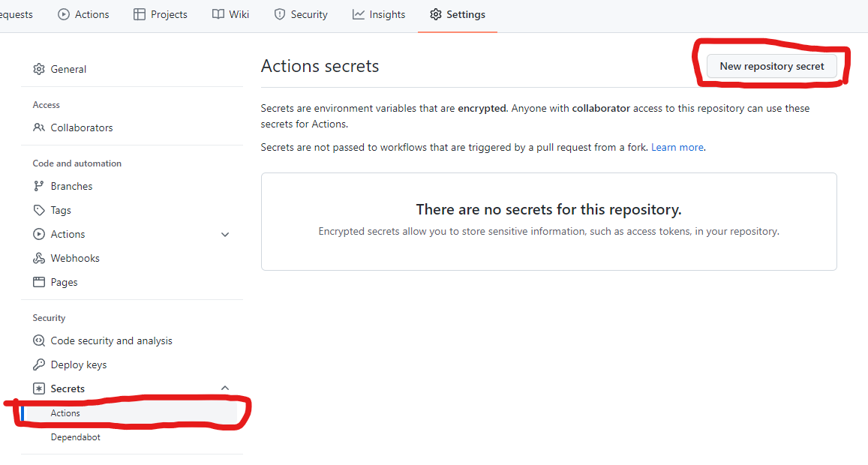
Task: Click the Secrets asterisk icon
Action: pyautogui.click(x=39, y=388)
